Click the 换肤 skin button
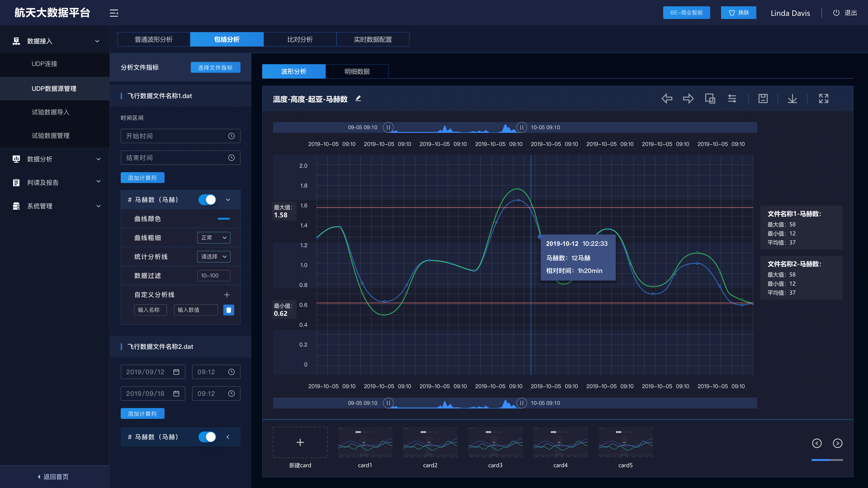The width and height of the screenshot is (868, 488). click(739, 13)
